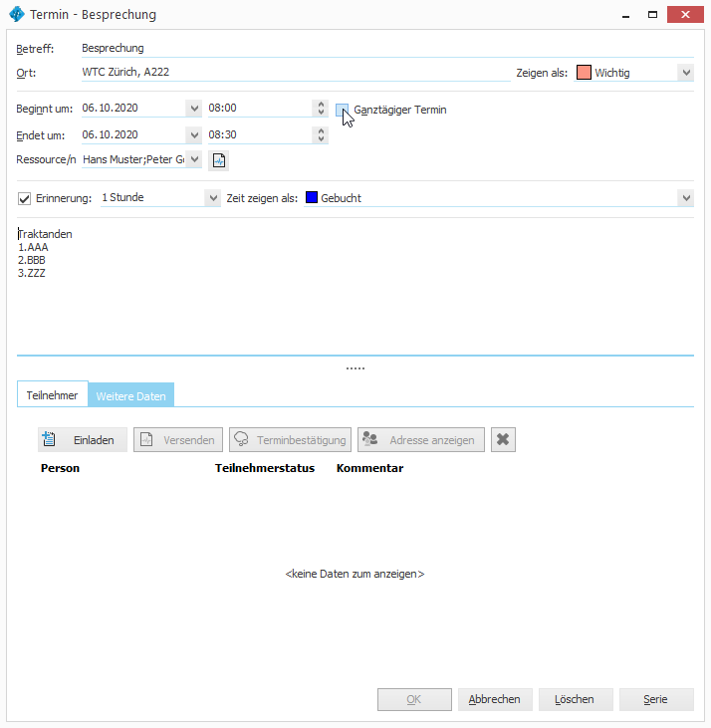Click the Endet um date 06.10.2020

click(x=133, y=135)
